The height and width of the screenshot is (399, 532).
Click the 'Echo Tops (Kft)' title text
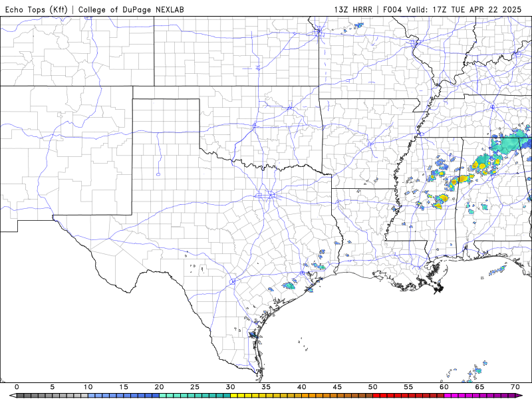click(37, 9)
